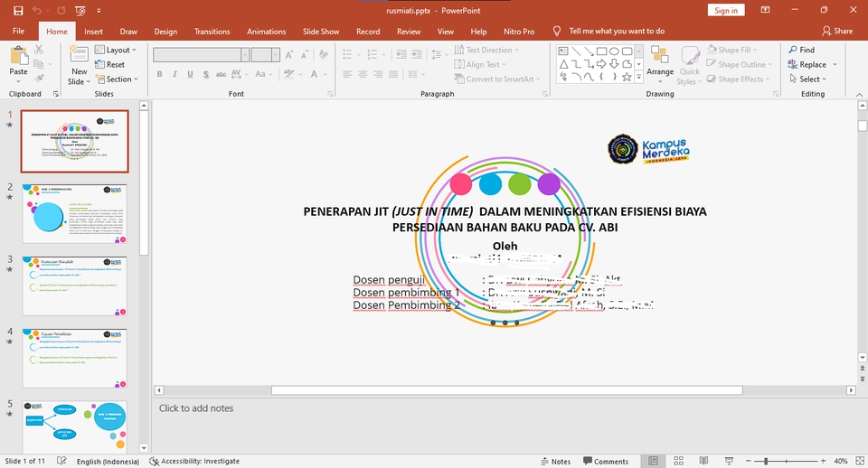Click the Find magnifier button
868x468 pixels.
pyautogui.click(x=802, y=50)
